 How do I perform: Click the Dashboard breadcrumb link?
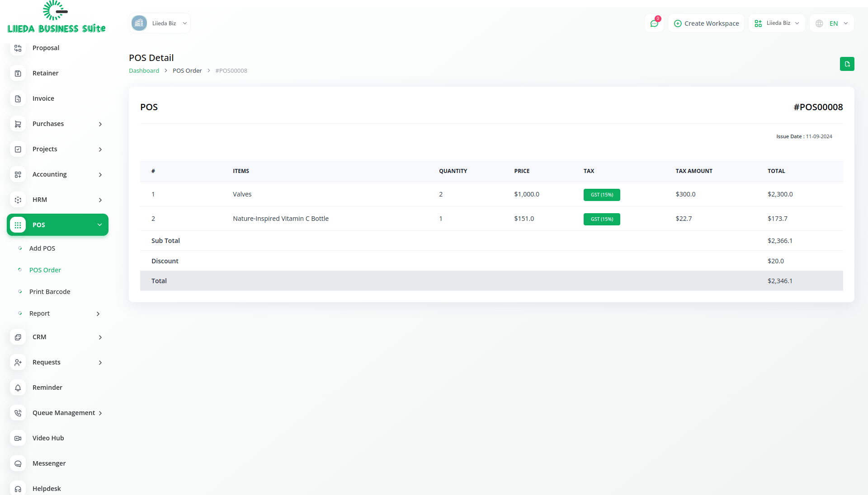(x=144, y=71)
